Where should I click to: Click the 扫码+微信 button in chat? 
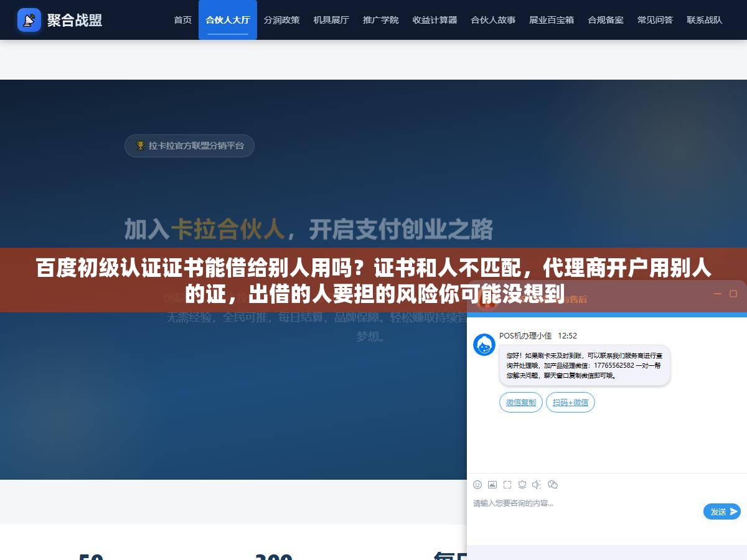pos(570,403)
